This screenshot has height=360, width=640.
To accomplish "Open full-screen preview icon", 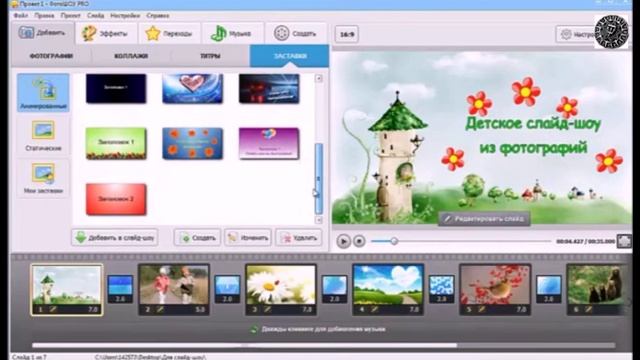I will (624, 241).
